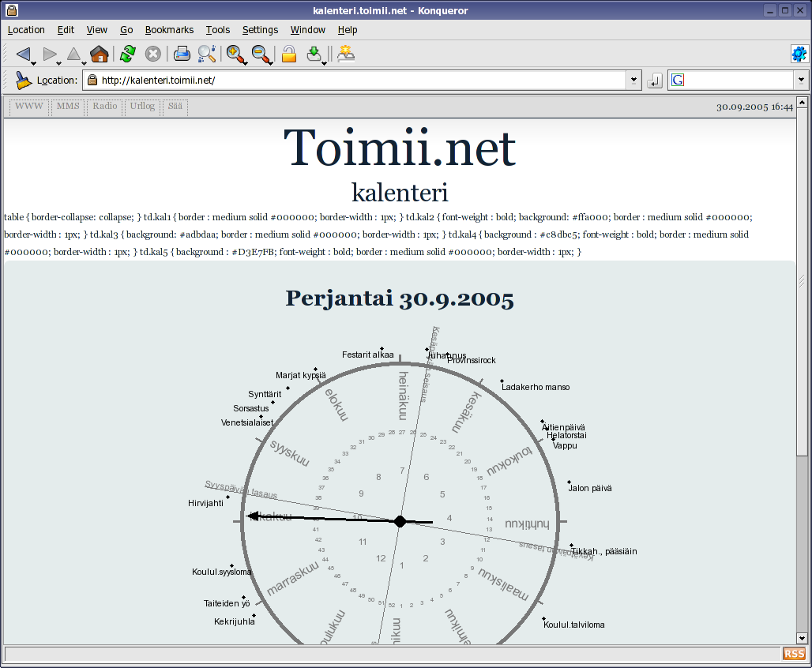This screenshot has height=668, width=812.
Task: Open the Bookmarks menu
Action: [169, 30]
